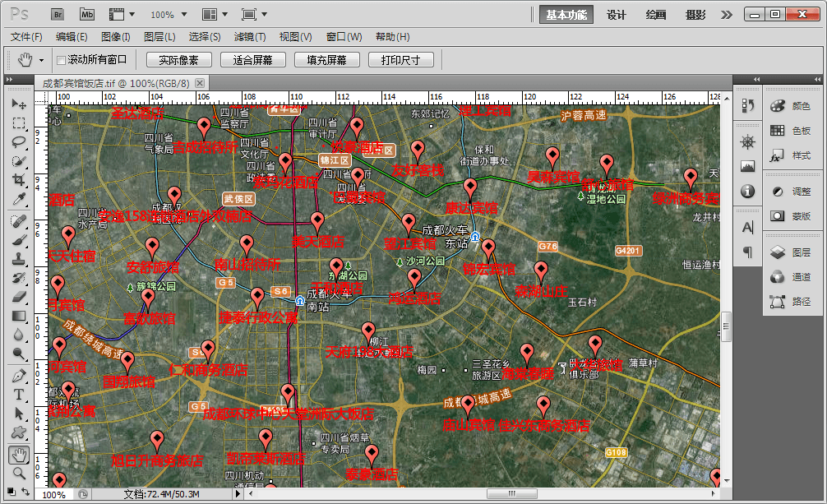Select the History Brush tool
827x504 pixels.
19,278
